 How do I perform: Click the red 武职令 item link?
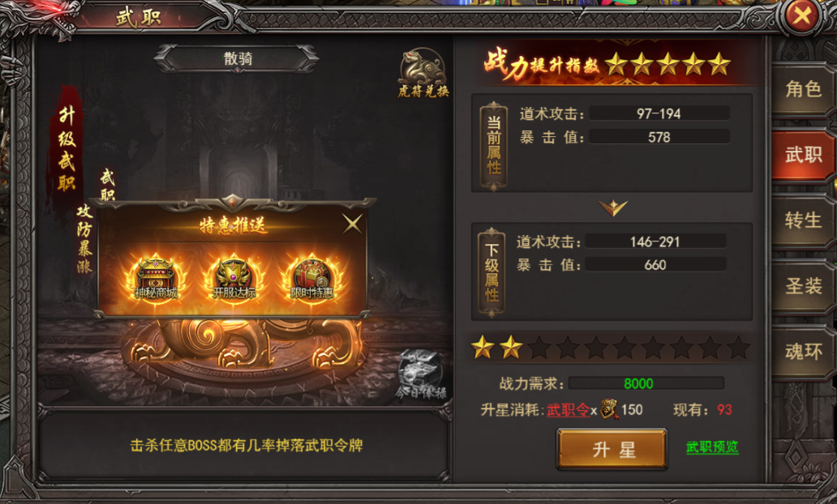tap(568, 409)
